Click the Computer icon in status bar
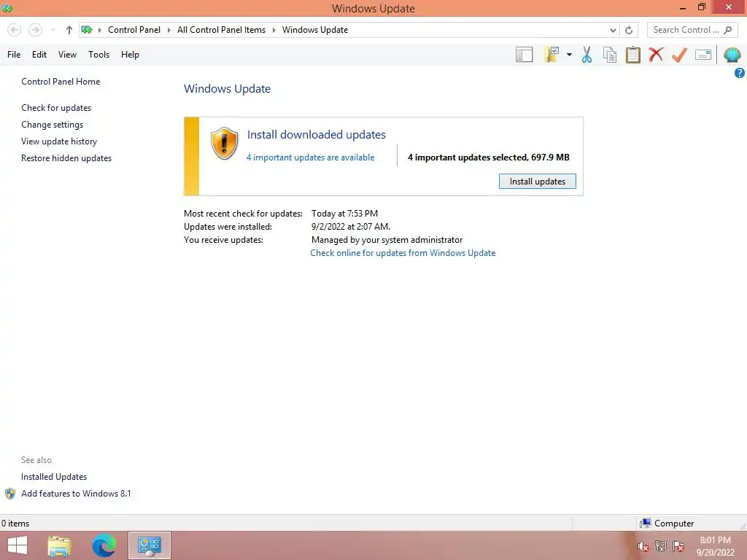The width and height of the screenshot is (747, 560). (x=646, y=524)
